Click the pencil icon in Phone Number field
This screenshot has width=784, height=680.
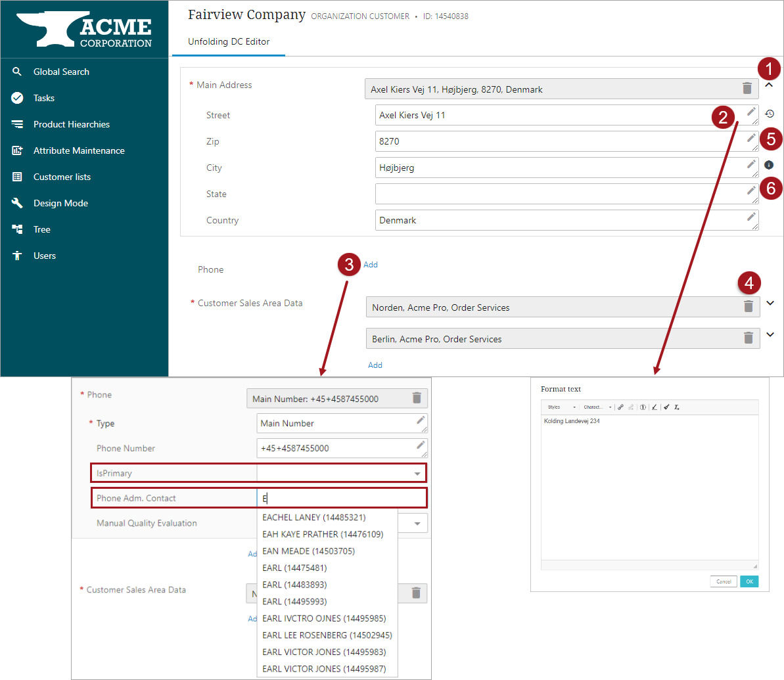[x=421, y=445]
